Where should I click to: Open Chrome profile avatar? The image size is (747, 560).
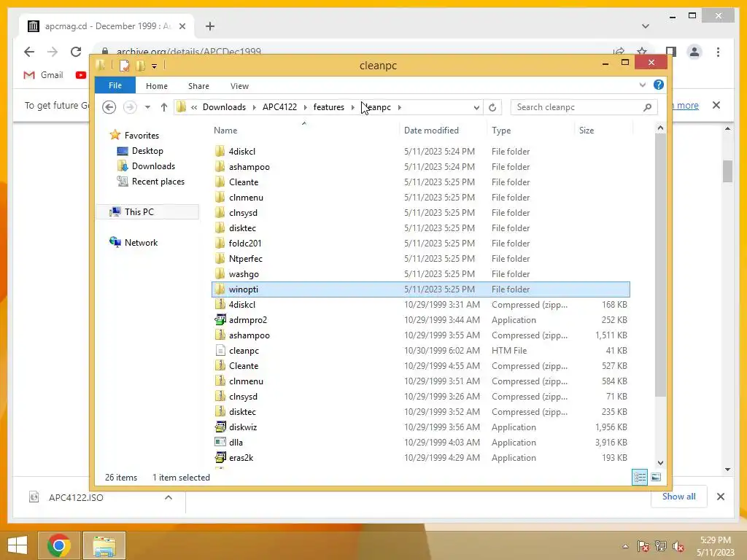click(694, 52)
